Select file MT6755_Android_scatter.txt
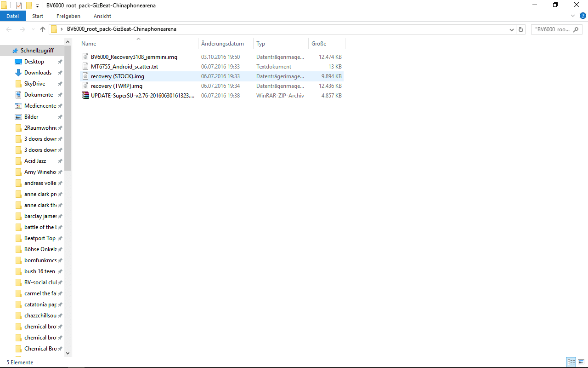 coord(124,67)
